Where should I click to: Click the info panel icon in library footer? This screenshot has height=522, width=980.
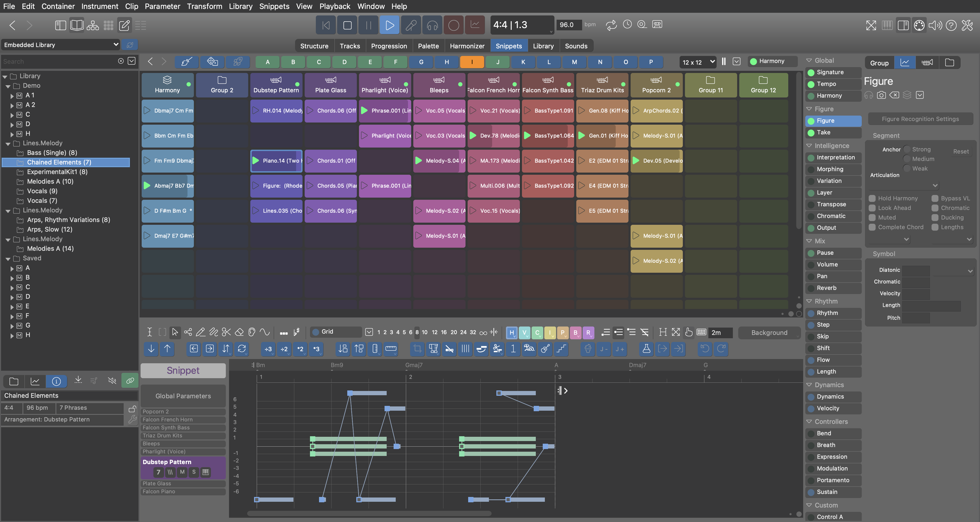[56, 381]
